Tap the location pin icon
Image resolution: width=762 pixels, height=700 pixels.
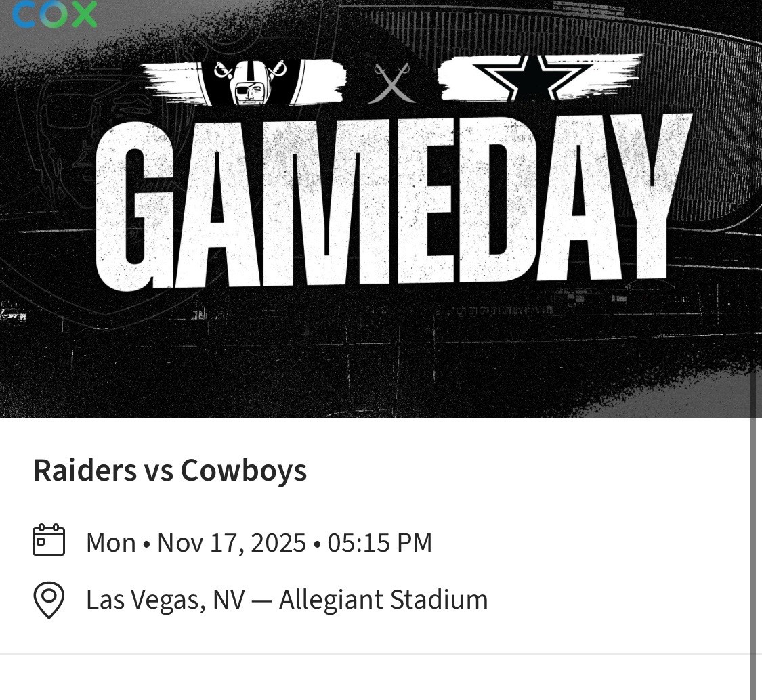pyautogui.click(x=49, y=600)
